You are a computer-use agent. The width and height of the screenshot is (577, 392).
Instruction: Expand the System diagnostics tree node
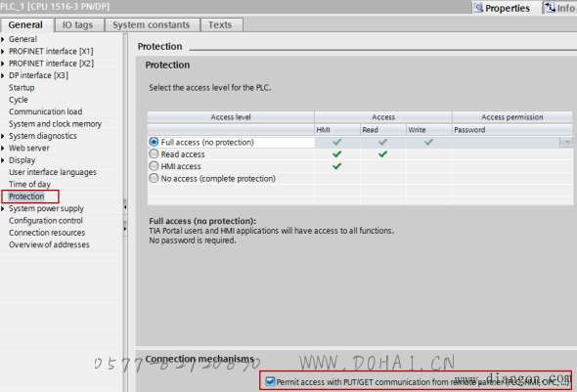point(3,136)
